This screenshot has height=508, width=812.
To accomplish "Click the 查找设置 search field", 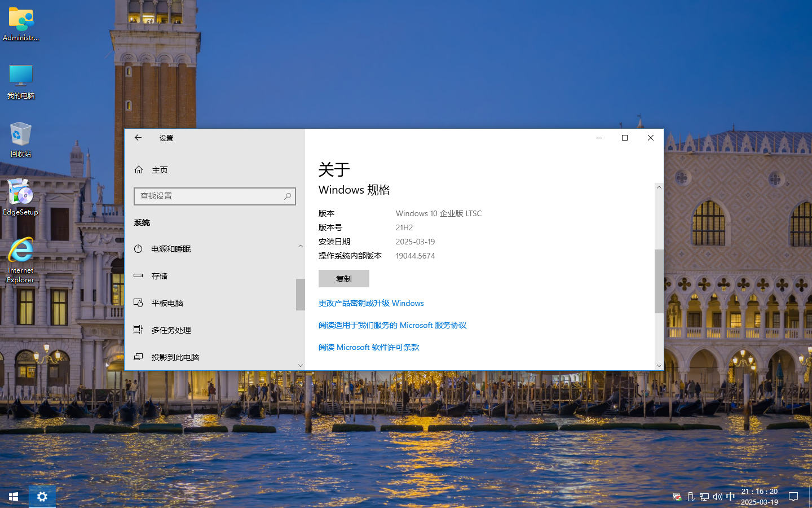I will 215,196.
